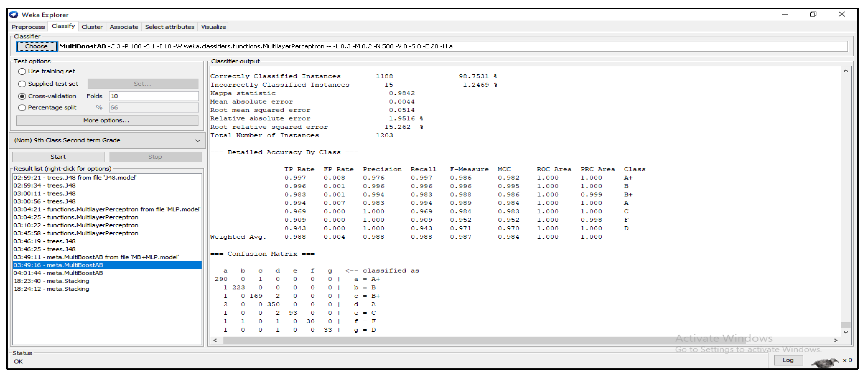868x376 pixels.
Task: Click the classifier output scroll up arrow
Action: point(846,71)
